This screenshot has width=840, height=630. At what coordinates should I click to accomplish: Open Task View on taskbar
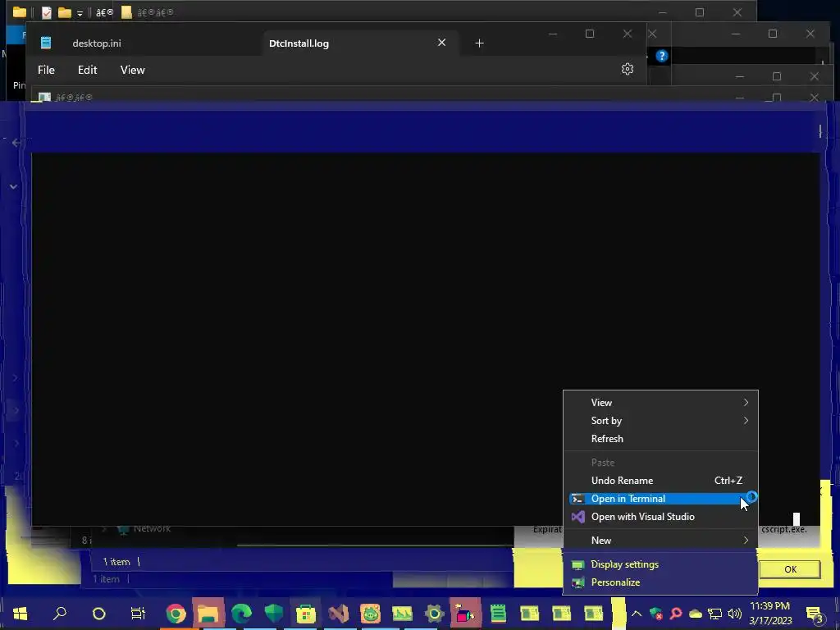pyautogui.click(x=138, y=614)
